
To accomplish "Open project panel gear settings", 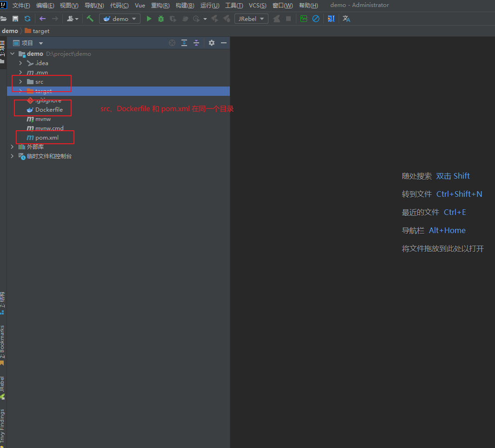I will coord(212,43).
